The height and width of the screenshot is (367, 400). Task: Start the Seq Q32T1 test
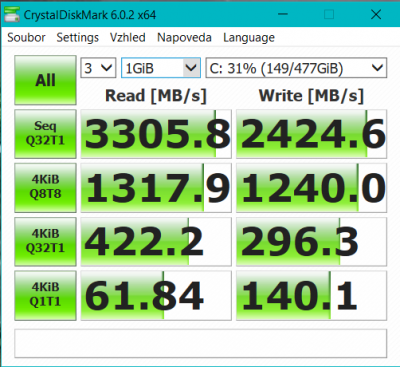(45, 134)
